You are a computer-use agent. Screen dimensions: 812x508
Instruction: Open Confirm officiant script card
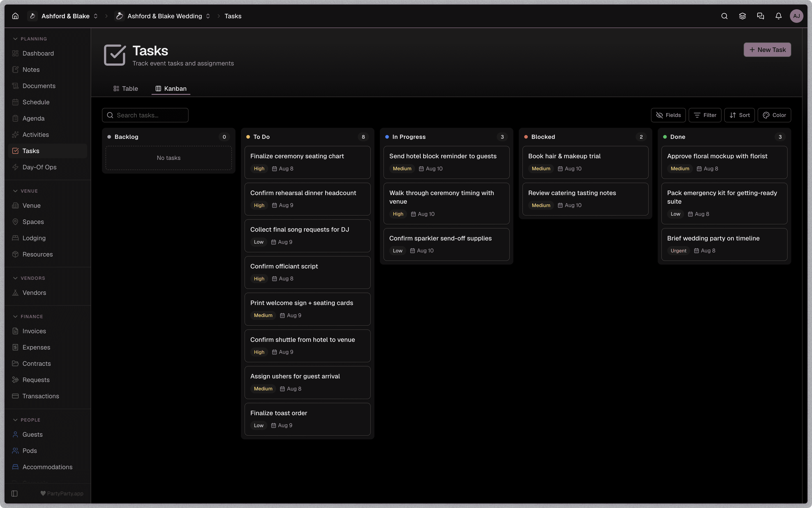tap(307, 273)
